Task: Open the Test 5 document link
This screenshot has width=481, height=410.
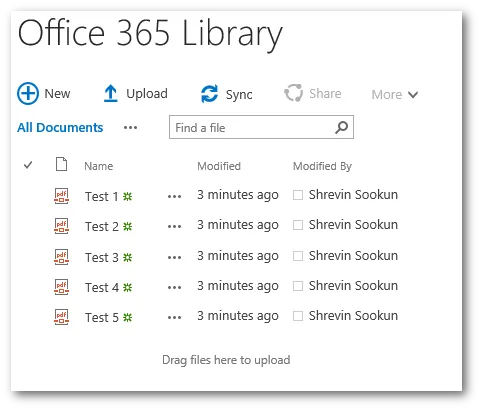Action: (x=102, y=317)
